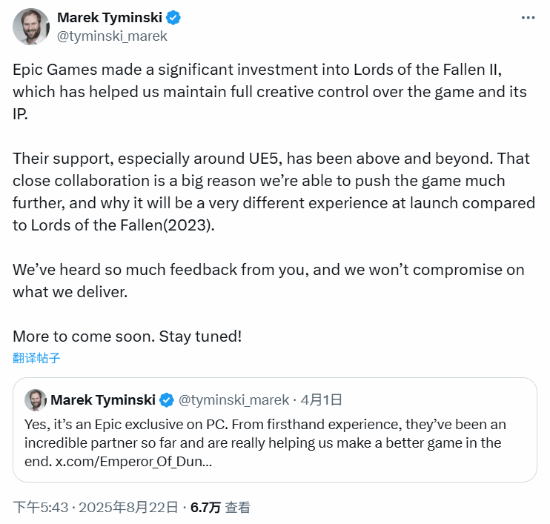Click the 翻译帖子 translate post link
This screenshot has height=524, width=550.
tap(36, 358)
